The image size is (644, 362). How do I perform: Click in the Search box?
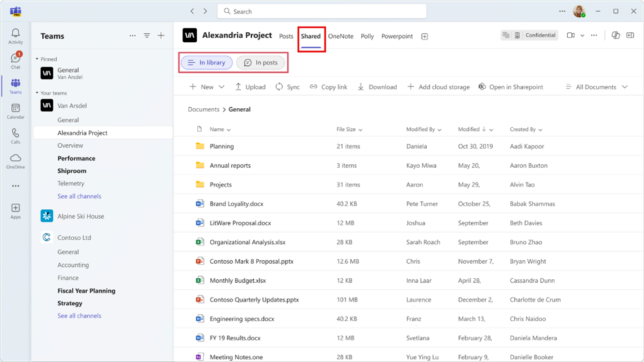coord(322,12)
